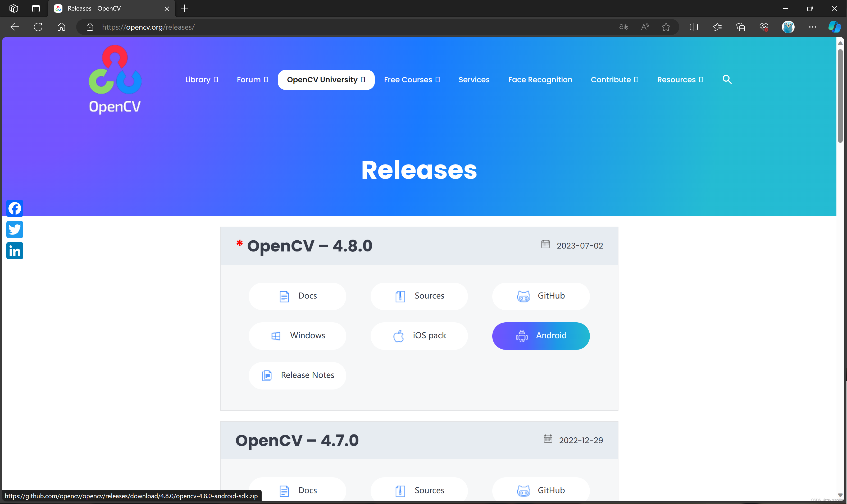Click the Face Recognition link
Screen dimensions: 847x504
pos(540,79)
